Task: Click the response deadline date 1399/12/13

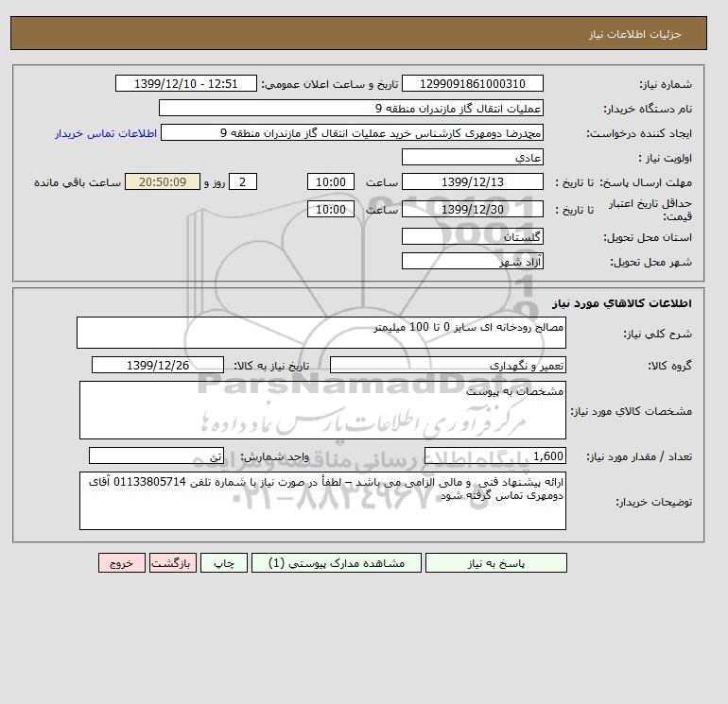Action: click(472, 182)
